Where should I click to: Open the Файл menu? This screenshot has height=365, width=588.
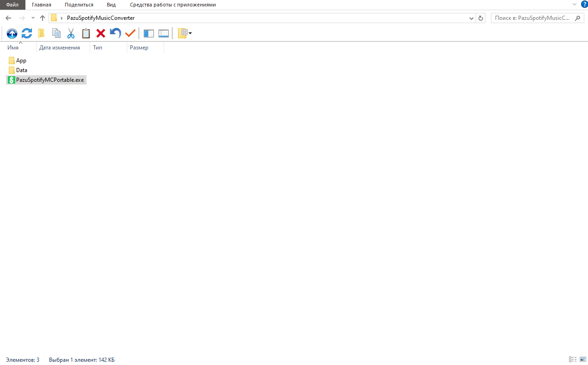coord(12,5)
